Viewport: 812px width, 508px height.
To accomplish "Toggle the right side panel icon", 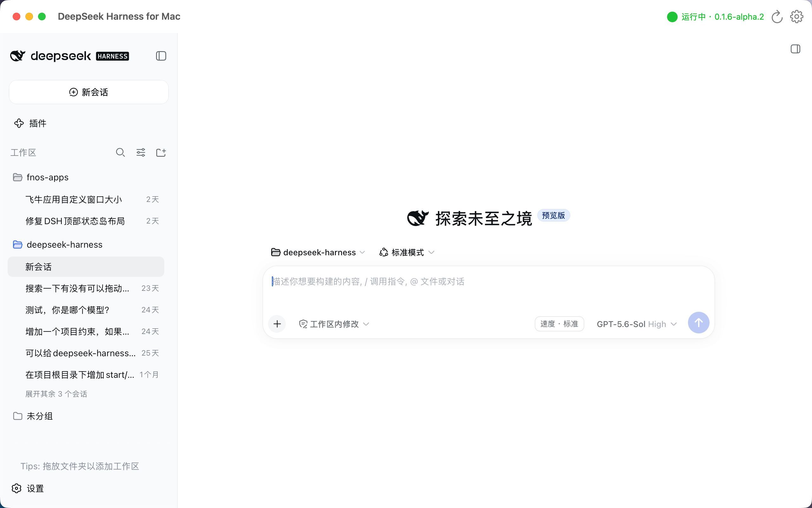I will (795, 49).
